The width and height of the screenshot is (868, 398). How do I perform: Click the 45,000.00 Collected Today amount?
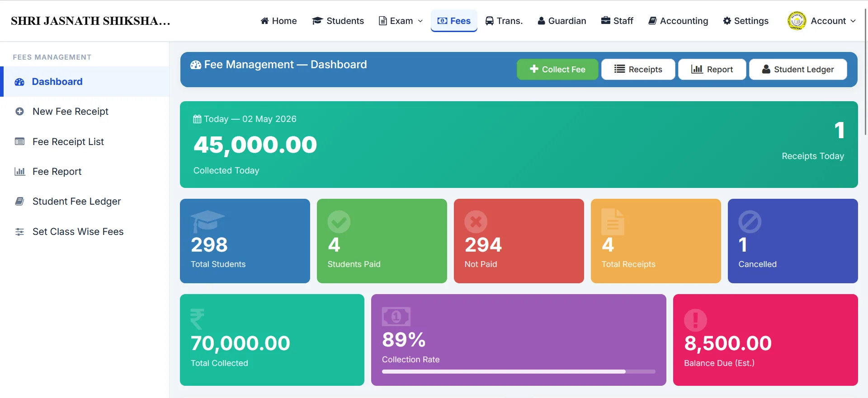tap(255, 145)
